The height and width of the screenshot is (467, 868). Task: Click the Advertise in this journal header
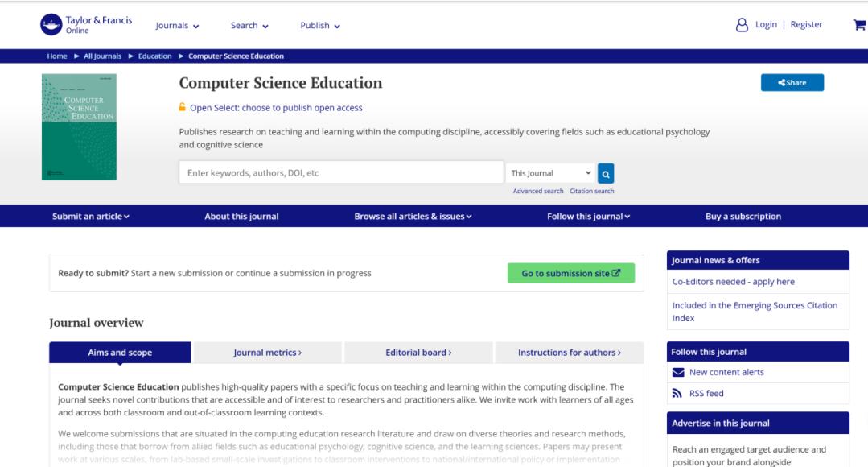pos(758,424)
